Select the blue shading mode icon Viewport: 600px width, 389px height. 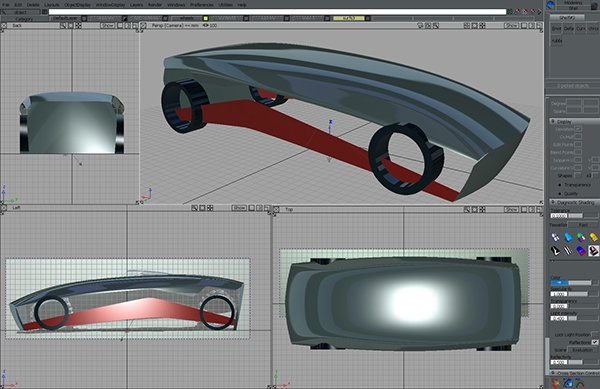point(568,237)
